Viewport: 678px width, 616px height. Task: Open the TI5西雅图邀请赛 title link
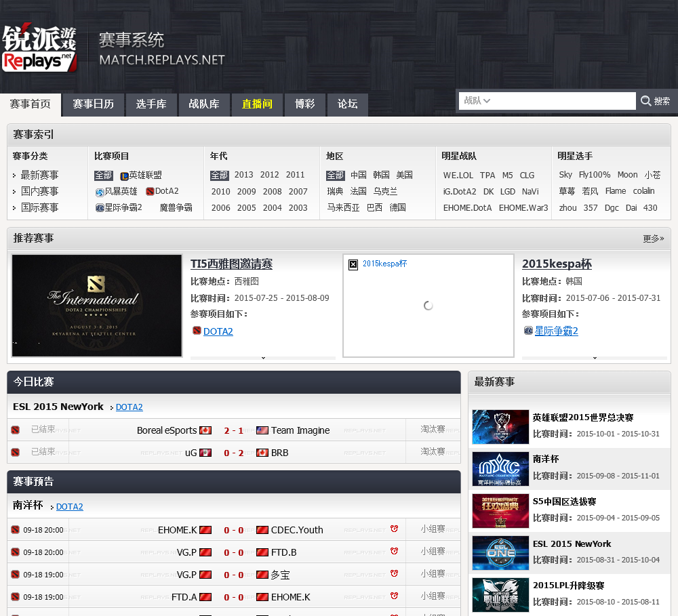231,264
